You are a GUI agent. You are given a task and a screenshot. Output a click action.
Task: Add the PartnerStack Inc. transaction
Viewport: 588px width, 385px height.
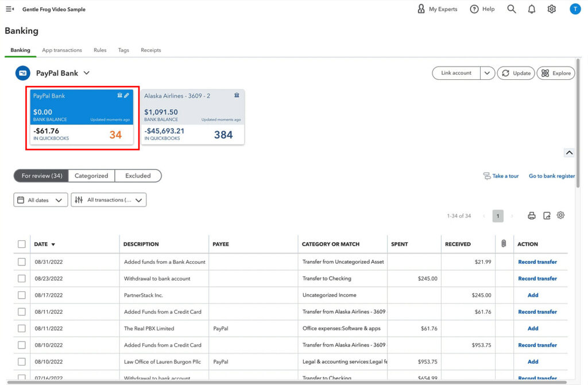[532, 295]
